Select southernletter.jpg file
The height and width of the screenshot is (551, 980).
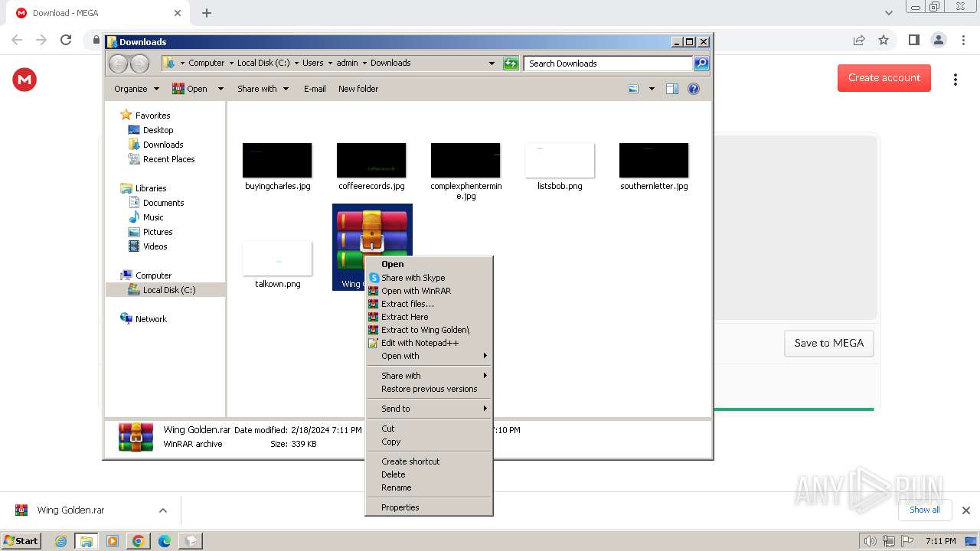654,167
